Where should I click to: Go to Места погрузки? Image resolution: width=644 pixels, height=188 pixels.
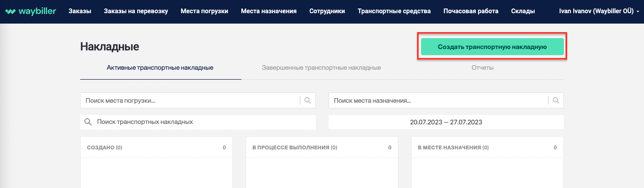pyautogui.click(x=204, y=11)
